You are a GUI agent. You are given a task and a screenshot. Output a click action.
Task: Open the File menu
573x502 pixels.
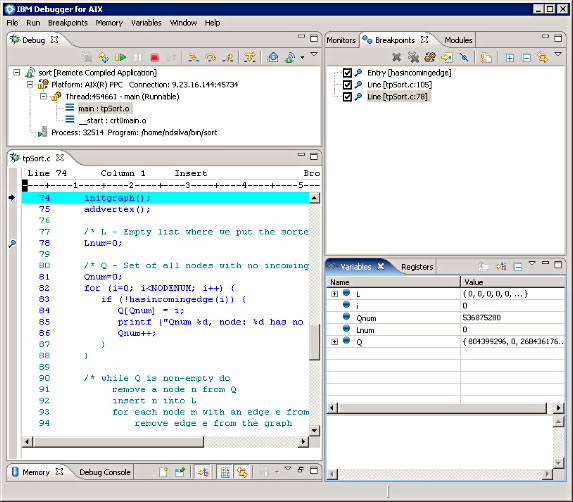(x=12, y=23)
